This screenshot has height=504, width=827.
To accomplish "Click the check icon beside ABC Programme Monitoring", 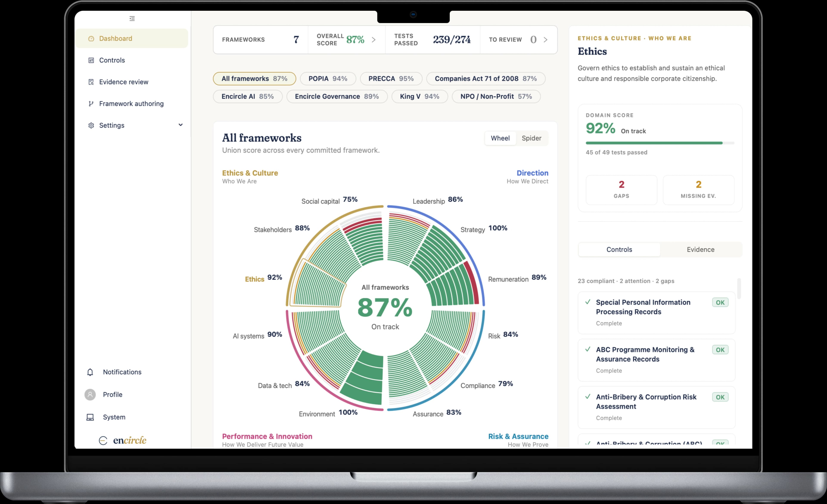I will click(588, 349).
